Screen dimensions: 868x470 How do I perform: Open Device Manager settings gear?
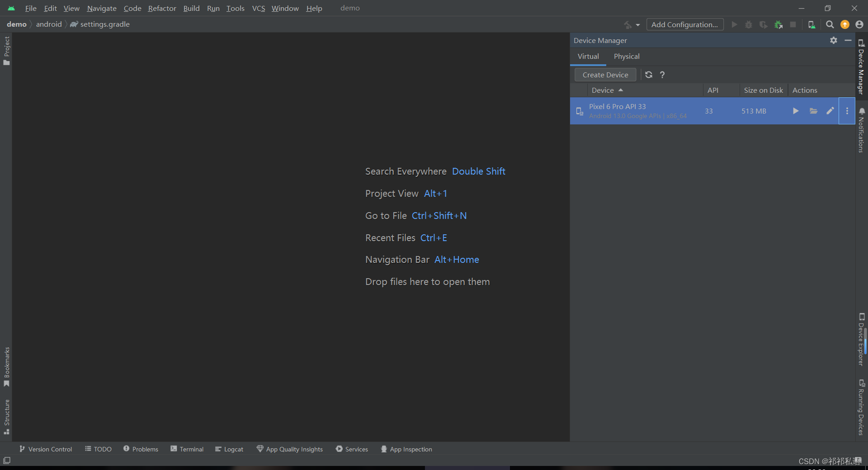click(834, 40)
